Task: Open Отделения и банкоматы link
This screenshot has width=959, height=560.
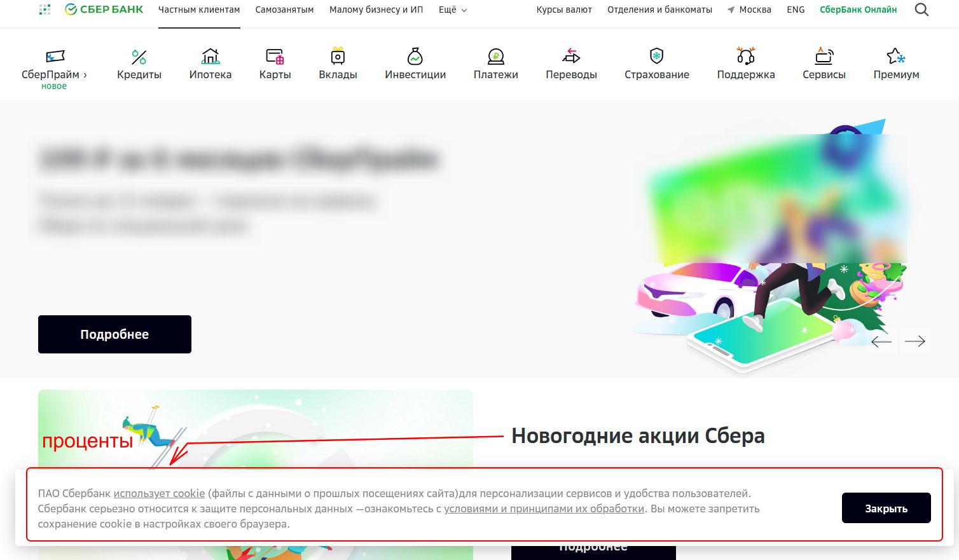Action: (x=659, y=10)
